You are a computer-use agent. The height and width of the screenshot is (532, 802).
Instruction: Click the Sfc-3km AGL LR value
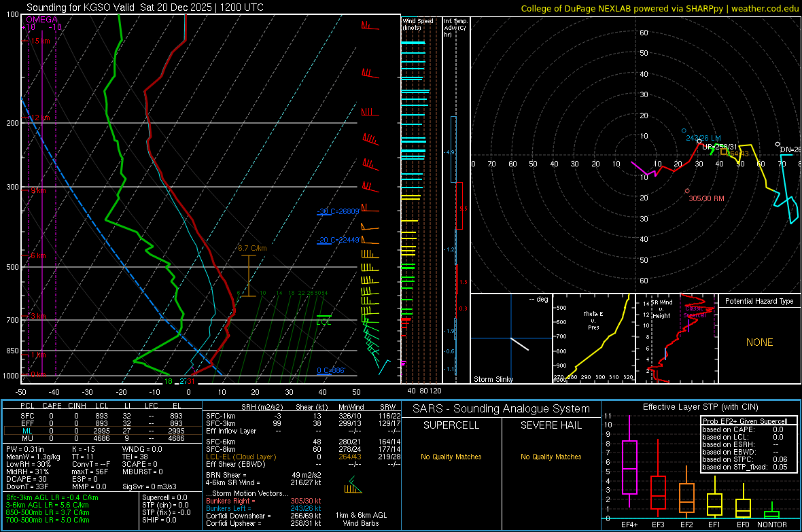point(52,497)
